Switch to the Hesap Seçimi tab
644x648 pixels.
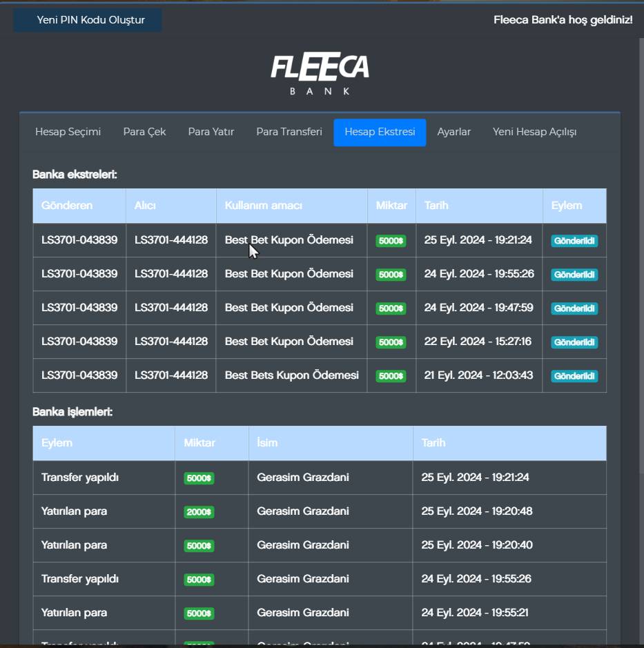[68, 132]
